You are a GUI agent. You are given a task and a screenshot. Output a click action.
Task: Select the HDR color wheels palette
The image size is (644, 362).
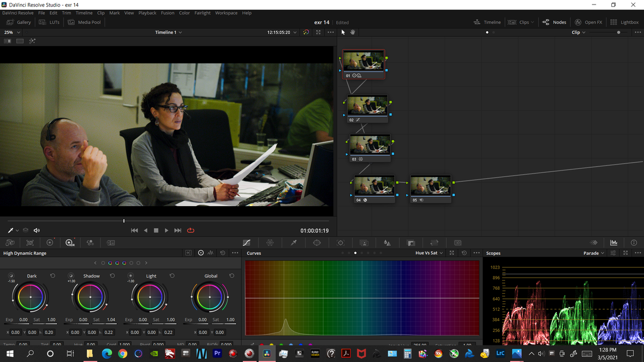(x=70, y=243)
